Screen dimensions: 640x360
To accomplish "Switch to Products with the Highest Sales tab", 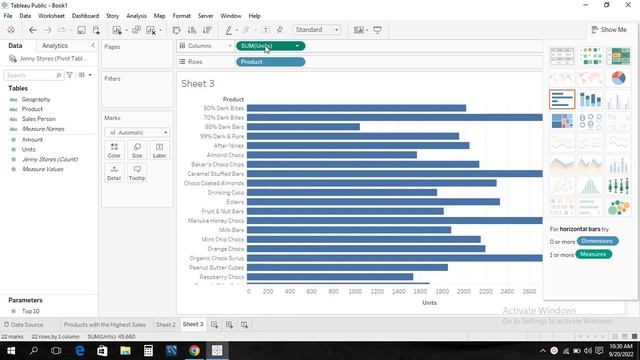I will pyautogui.click(x=104, y=324).
